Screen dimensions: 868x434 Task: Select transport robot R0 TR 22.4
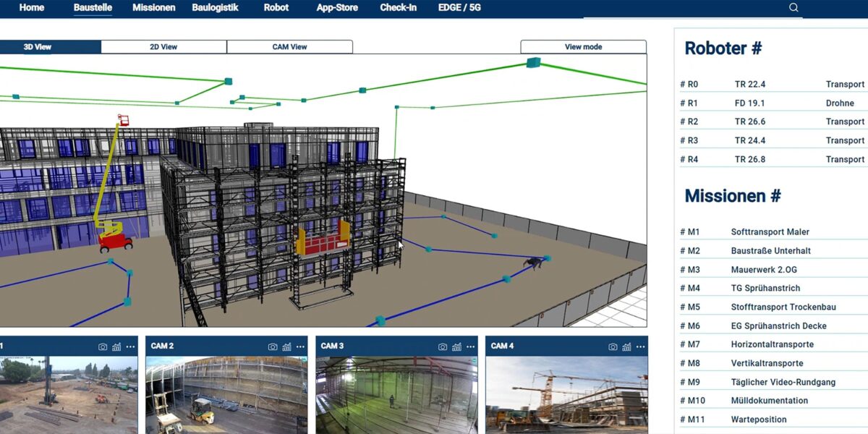click(x=759, y=83)
